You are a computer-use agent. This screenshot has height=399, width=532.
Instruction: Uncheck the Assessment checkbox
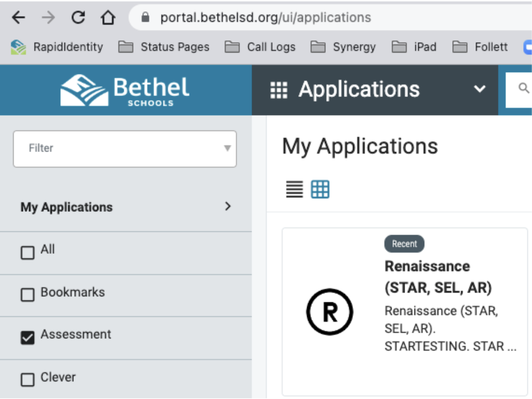(x=28, y=338)
